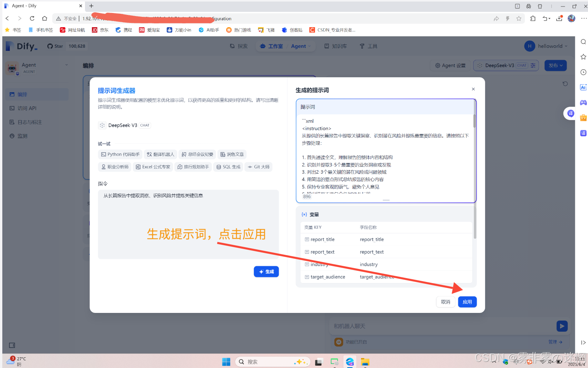The width and height of the screenshot is (588, 368).
Task: Open the browser extensions puzzle icon
Action: tap(533, 18)
